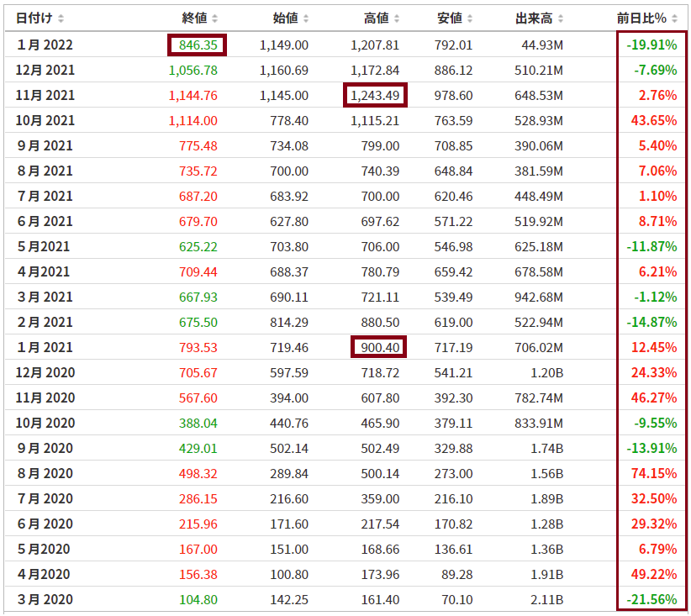Click the -19.91% change cell
Viewport: 691px width, 616px height.
(651, 45)
